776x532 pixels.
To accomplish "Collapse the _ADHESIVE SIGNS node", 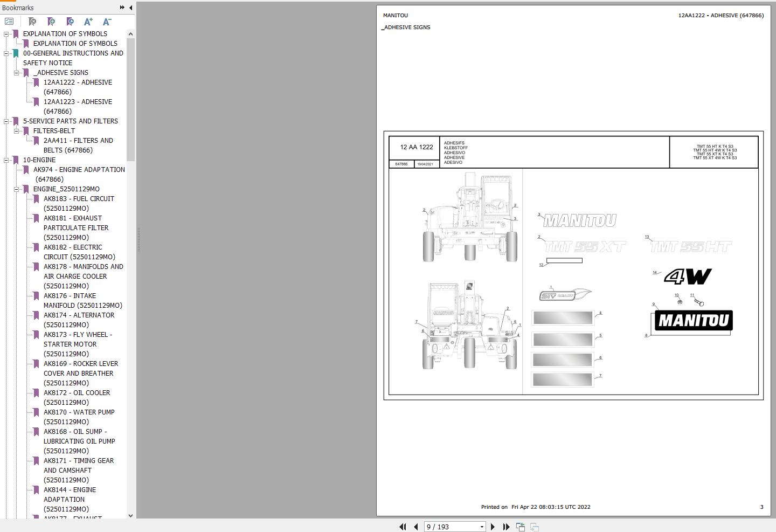I will click(17, 73).
